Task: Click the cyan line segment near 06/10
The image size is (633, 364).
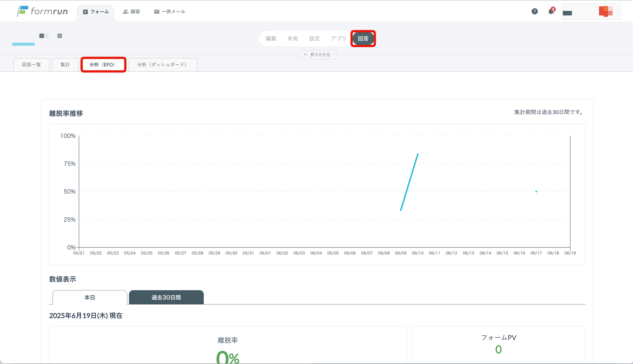Action: coord(410,182)
